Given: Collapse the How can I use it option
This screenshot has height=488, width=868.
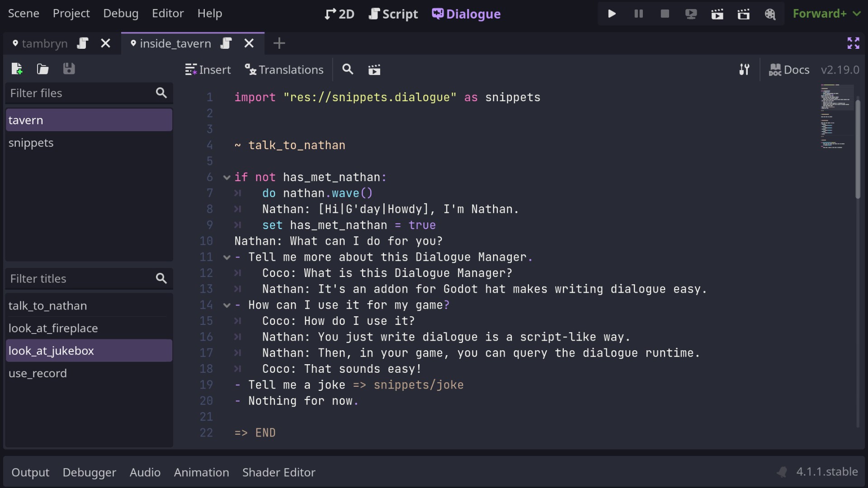Looking at the screenshot, I should pos(226,305).
